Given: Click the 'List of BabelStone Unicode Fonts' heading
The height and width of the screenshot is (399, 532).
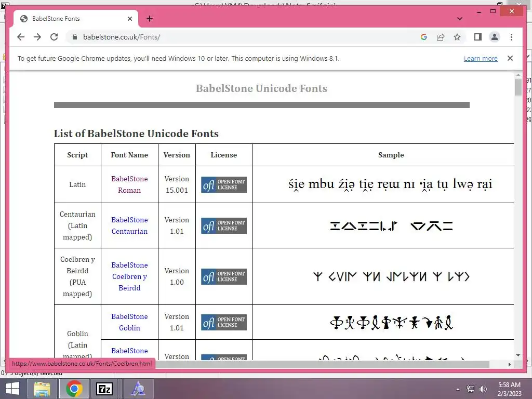Looking at the screenshot, I should click(x=136, y=134).
